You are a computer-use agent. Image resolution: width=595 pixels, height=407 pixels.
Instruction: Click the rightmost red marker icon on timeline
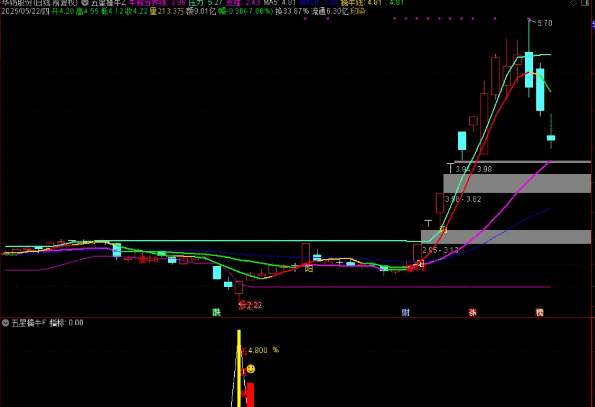539,313
